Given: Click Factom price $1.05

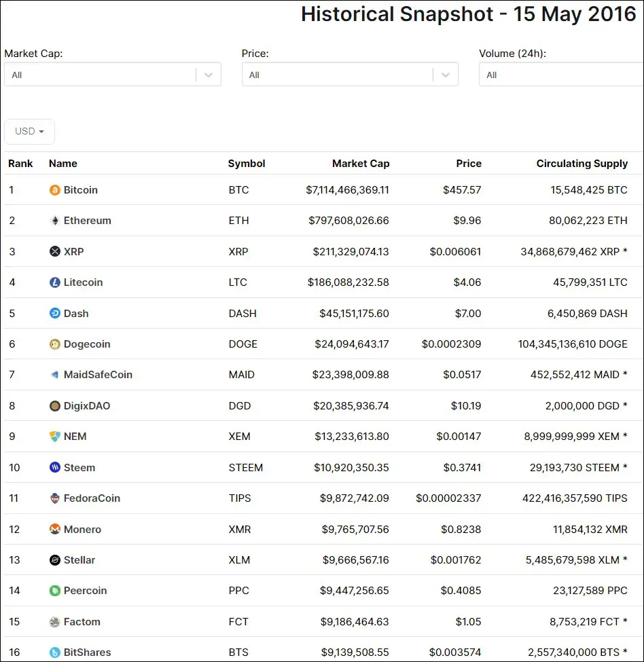Looking at the screenshot, I should point(468,621).
